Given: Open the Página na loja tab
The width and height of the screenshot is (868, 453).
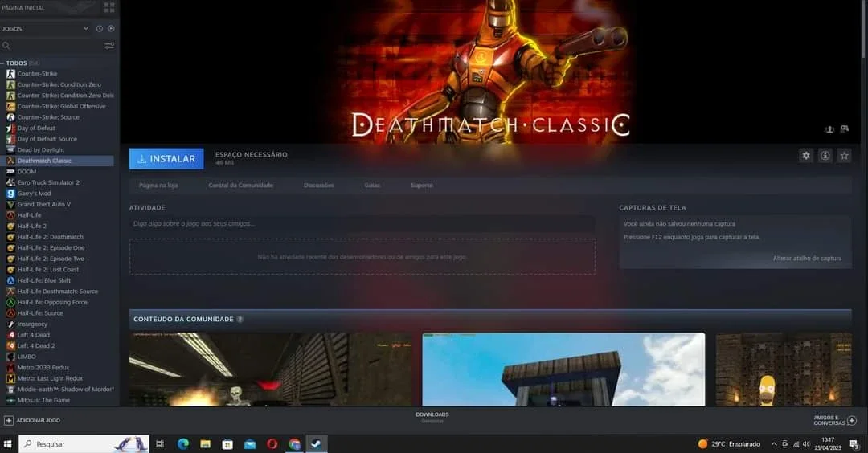Looking at the screenshot, I should pyautogui.click(x=158, y=186).
